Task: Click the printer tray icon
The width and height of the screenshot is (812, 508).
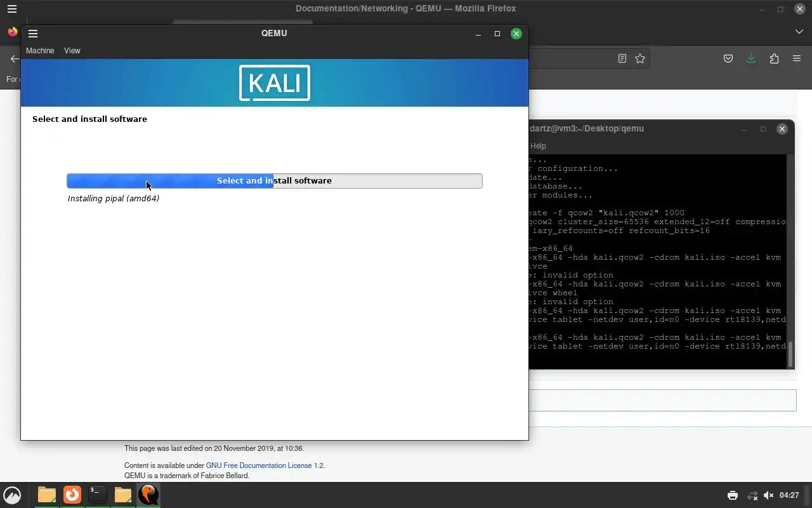Action: click(733, 495)
